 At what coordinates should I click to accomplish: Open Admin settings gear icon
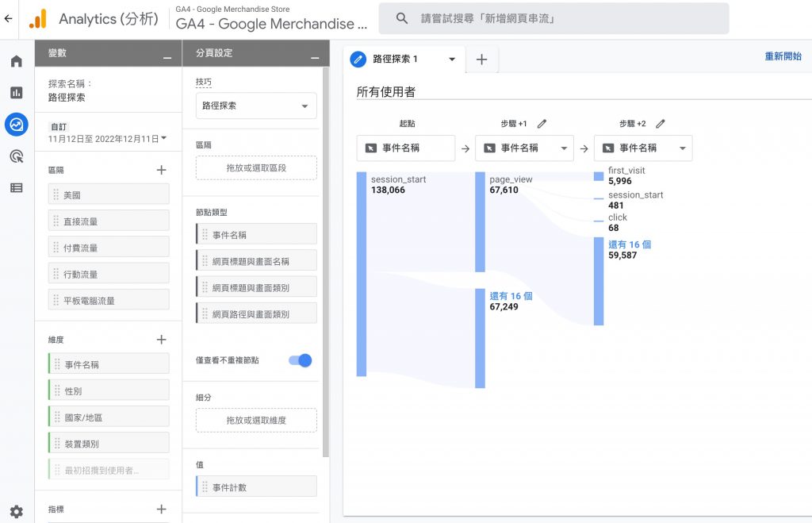(x=16, y=512)
